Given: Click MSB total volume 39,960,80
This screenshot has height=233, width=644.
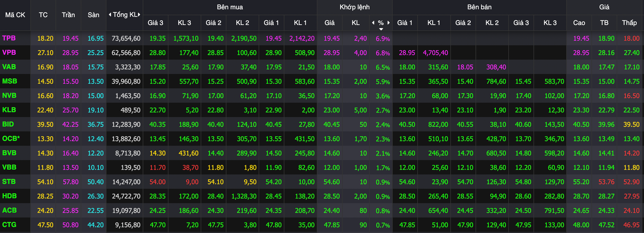Looking at the screenshot, I should (x=126, y=82).
